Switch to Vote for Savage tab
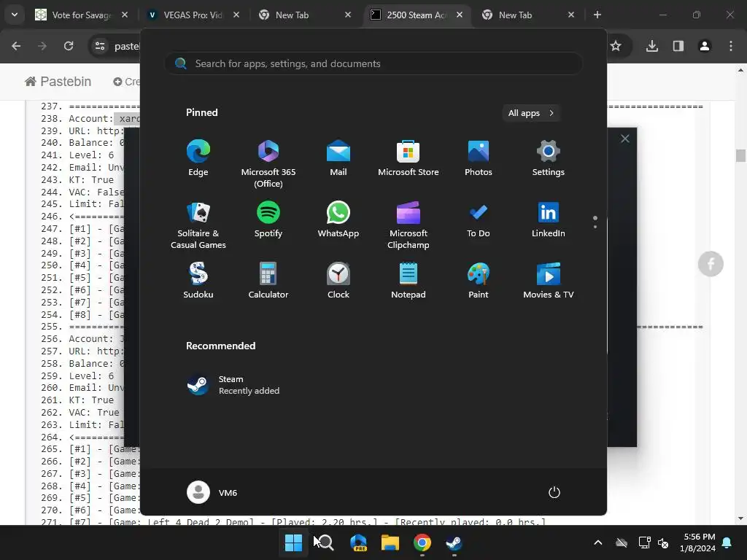The width and height of the screenshot is (747, 560). (81, 15)
